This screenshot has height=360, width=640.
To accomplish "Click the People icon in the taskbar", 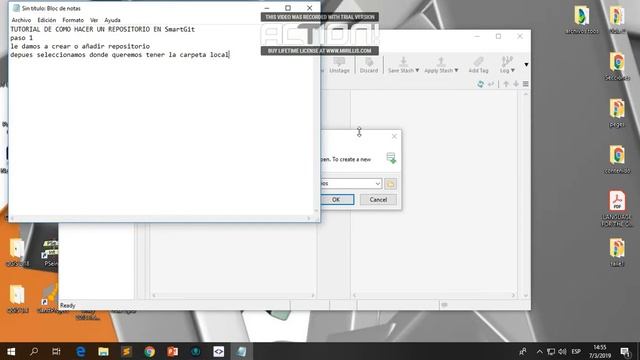I will (523, 351).
